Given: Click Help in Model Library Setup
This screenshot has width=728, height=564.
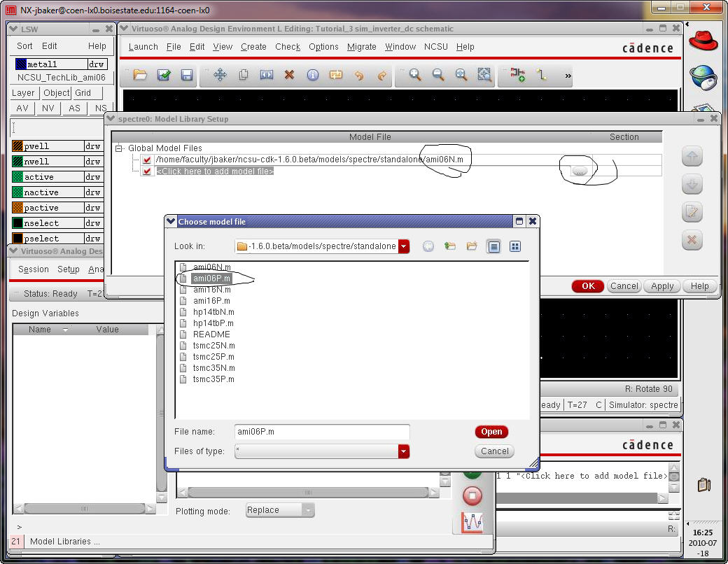Looking at the screenshot, I should [x=700, y=286].
